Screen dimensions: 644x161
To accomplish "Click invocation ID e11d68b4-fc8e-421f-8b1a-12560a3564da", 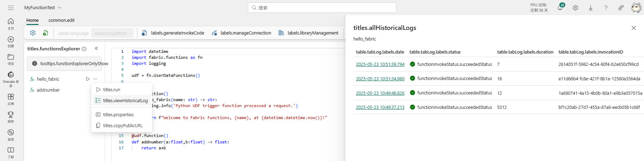I will [599, 79].
